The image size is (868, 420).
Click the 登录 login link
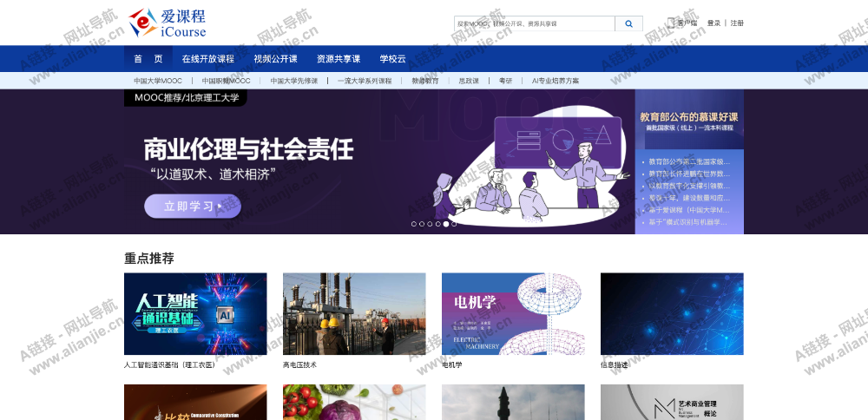(713, 23)
